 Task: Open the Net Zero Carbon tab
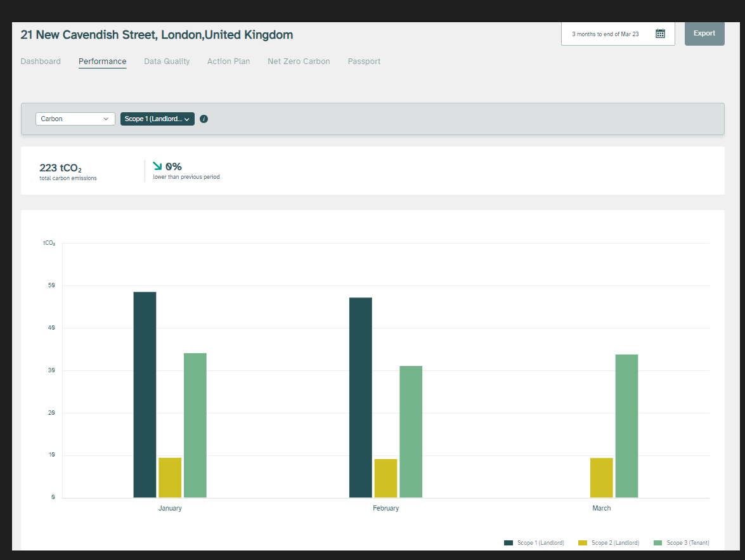coord(299,62)
